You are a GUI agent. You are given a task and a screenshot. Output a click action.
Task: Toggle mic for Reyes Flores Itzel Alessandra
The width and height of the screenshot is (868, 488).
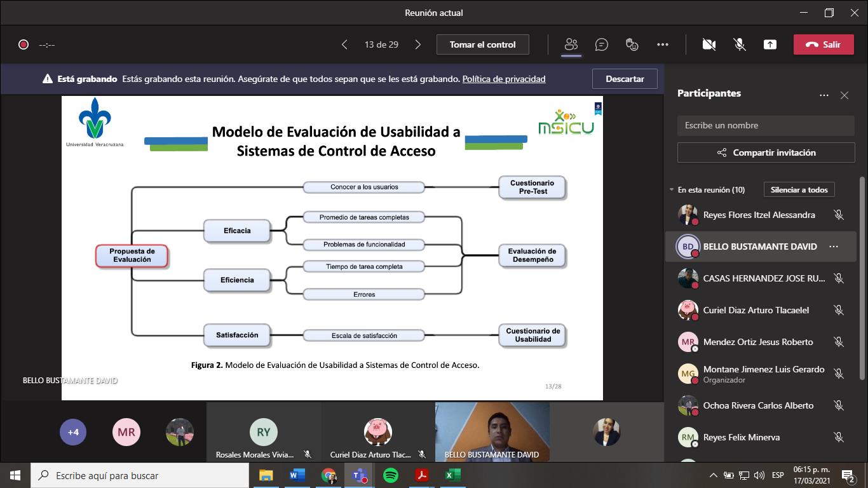[839, 215]
